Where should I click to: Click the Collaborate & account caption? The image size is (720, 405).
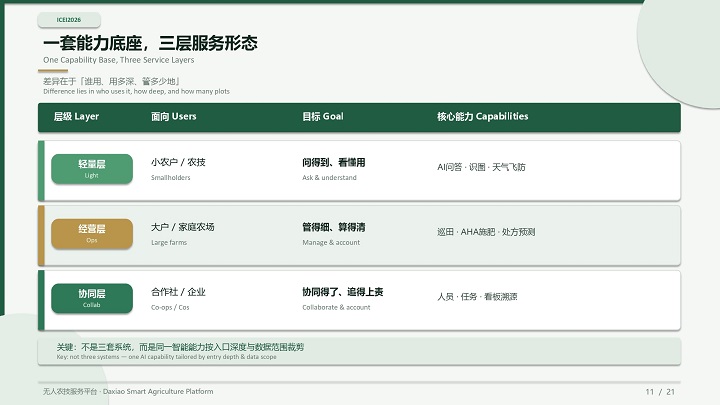336,307
